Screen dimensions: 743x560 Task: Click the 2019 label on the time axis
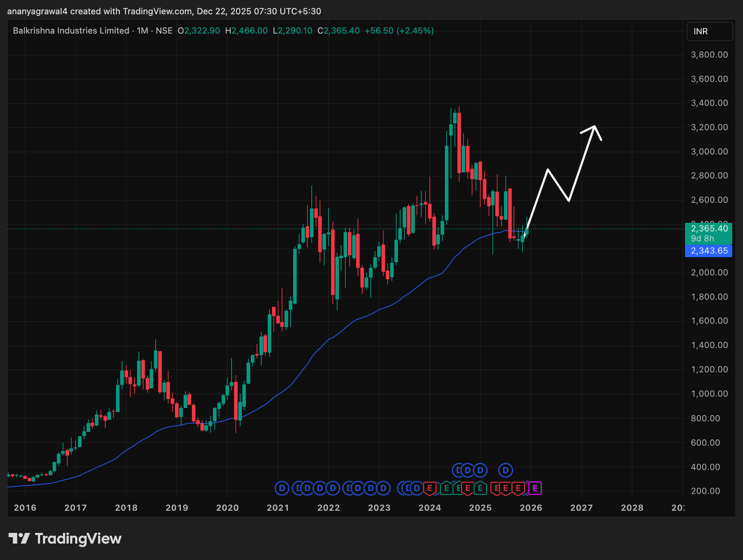[x=177, y=508]
